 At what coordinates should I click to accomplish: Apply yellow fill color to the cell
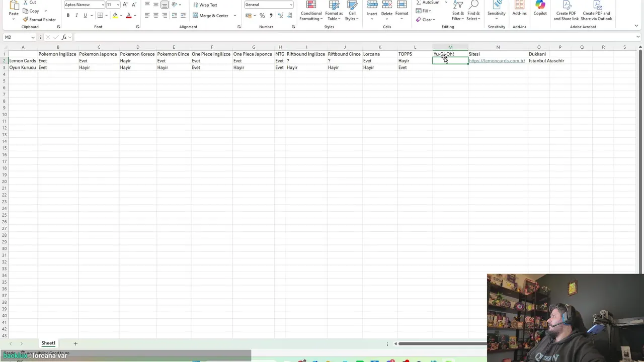tap(115, 16)
